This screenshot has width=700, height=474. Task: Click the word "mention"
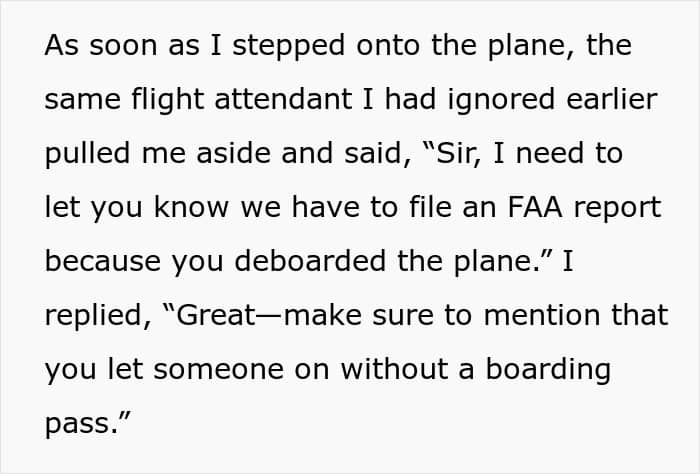[542, 315]
